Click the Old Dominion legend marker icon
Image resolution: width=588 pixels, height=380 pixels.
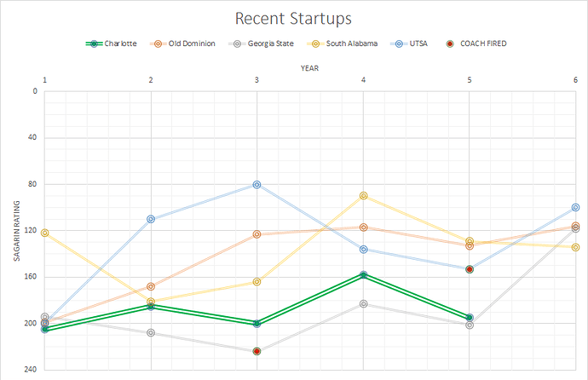[158, 43]
